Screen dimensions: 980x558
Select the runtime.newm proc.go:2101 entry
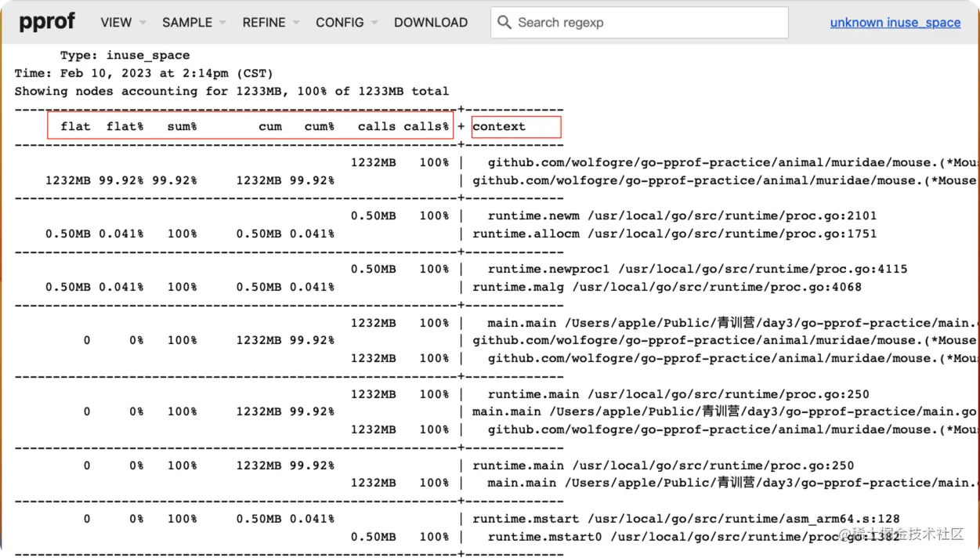(x=682, y=216)
